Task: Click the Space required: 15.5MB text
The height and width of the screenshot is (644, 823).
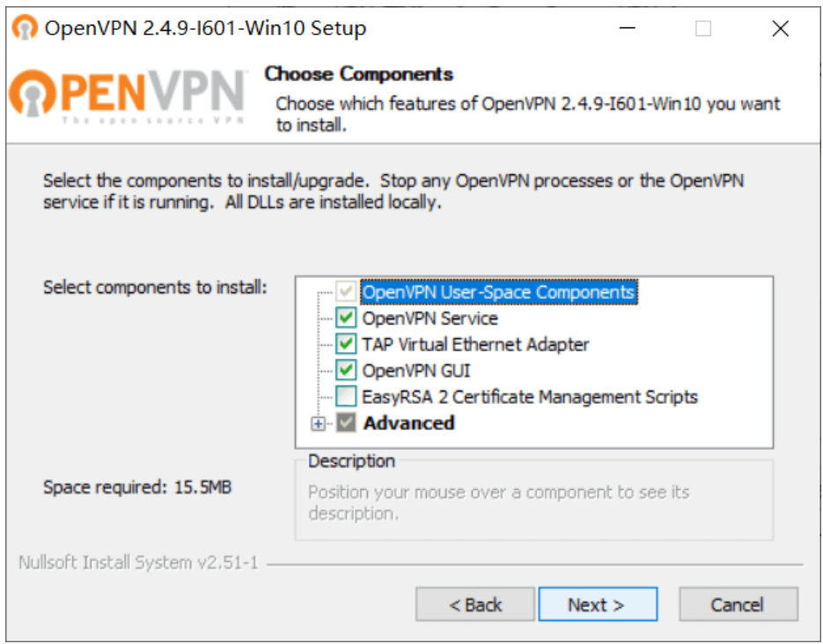Action: pyautogui.click(x=137, y=487)
